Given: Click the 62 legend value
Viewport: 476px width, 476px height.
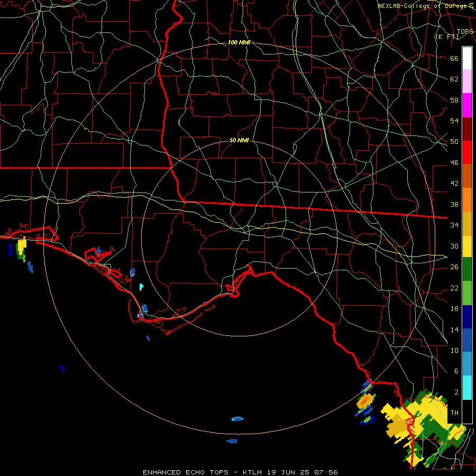Looking at the screenshot, I should [x=454, y=79].
